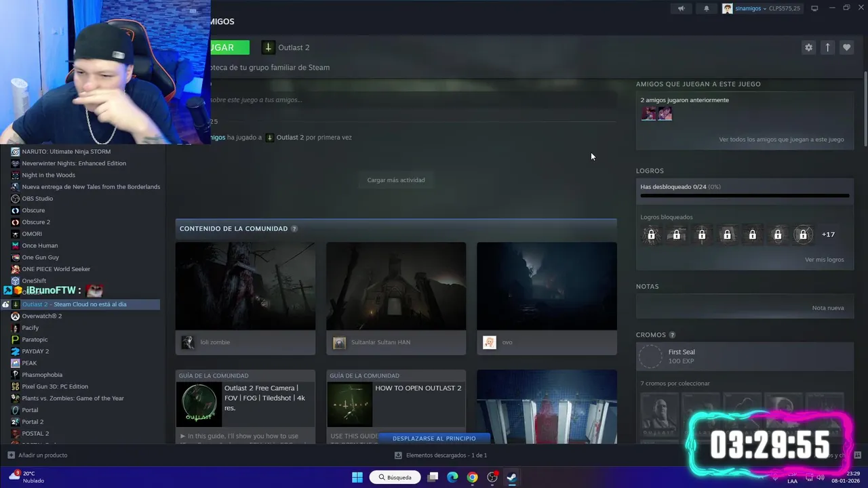Viewport: 868px width, 488px height.
Task: Open the Windows Start menu
Action: pos(357,477)
